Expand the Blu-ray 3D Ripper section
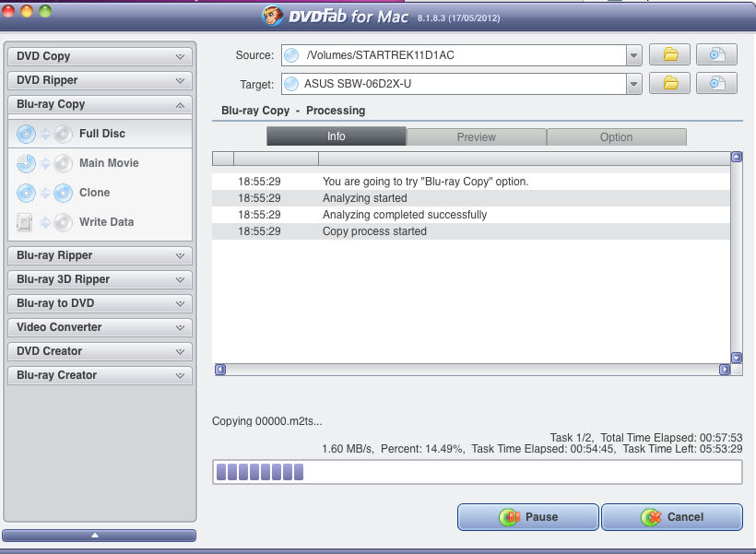The image size is (756, 554). tap(100, 279)
